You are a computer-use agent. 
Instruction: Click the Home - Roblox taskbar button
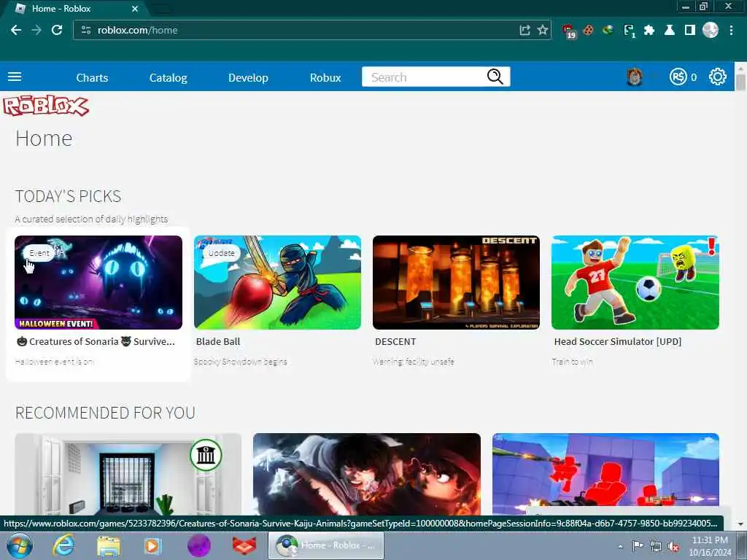326,545
